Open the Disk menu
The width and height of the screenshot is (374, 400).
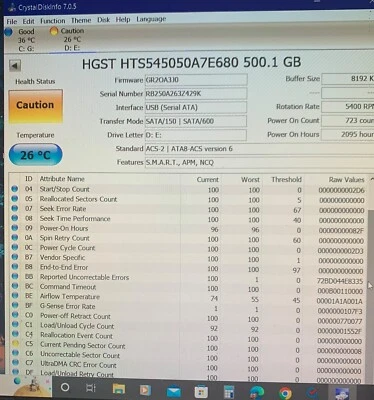click(103, 20)
